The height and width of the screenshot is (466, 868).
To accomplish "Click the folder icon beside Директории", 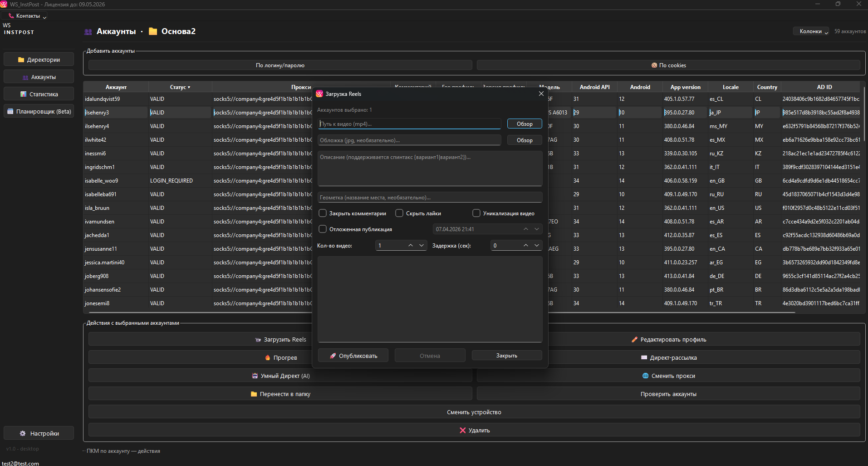I will [x=21, y=59].
